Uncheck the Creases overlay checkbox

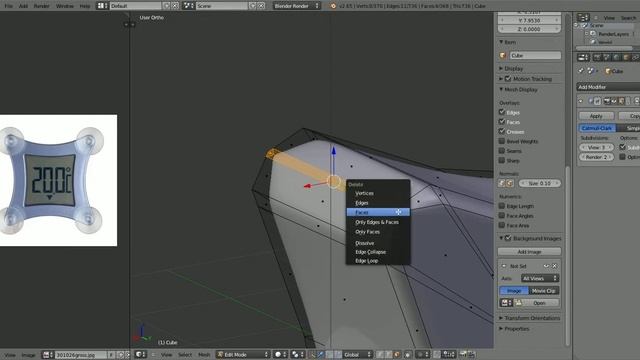(502, 131)
